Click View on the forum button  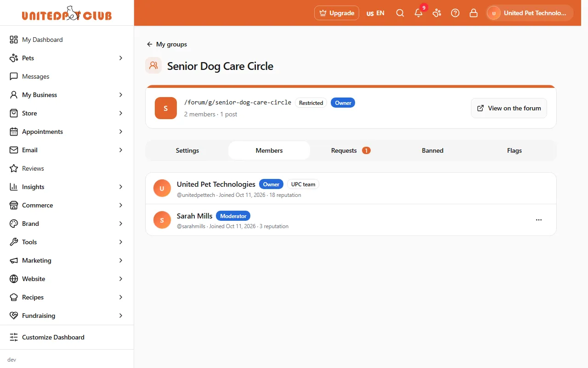(509, 108)
